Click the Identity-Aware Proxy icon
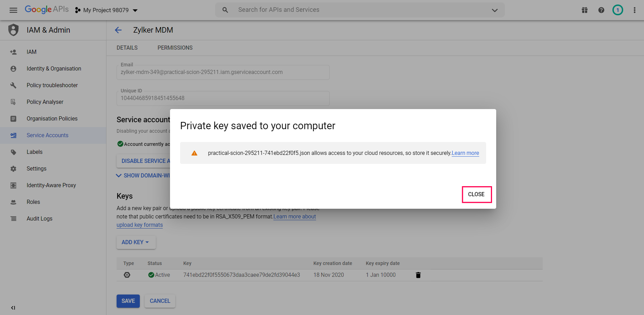The height and width of the screenshot is (315, 644). coord(13,185)
